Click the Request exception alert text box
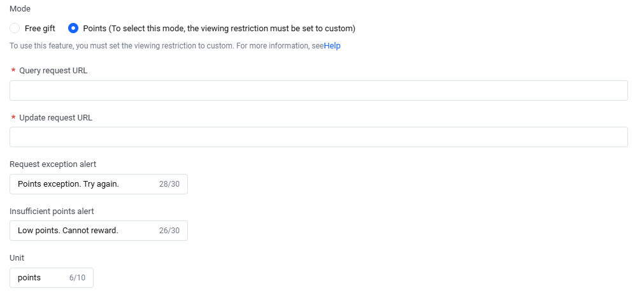 point(83,184)
